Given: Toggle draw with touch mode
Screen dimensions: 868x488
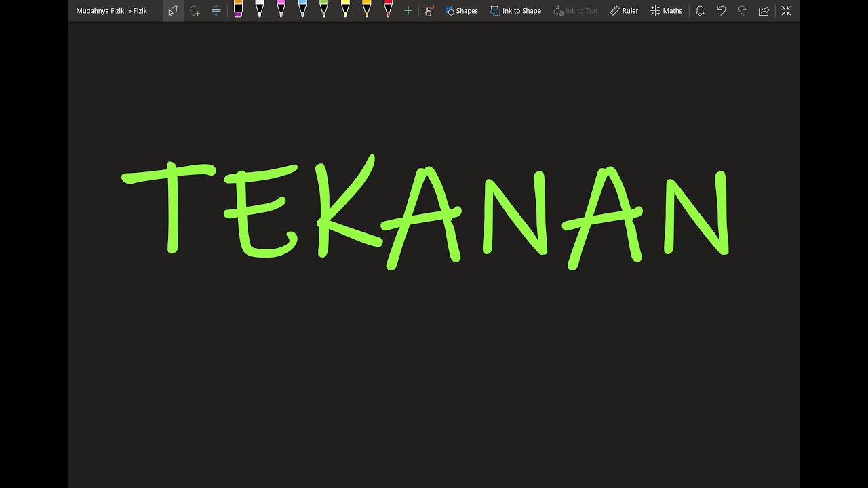Looking at the screenshot, I should pyautogui.click(x=429, y=10).
